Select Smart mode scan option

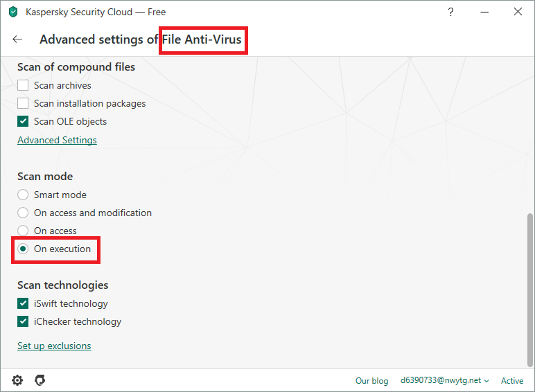[24, 195]
